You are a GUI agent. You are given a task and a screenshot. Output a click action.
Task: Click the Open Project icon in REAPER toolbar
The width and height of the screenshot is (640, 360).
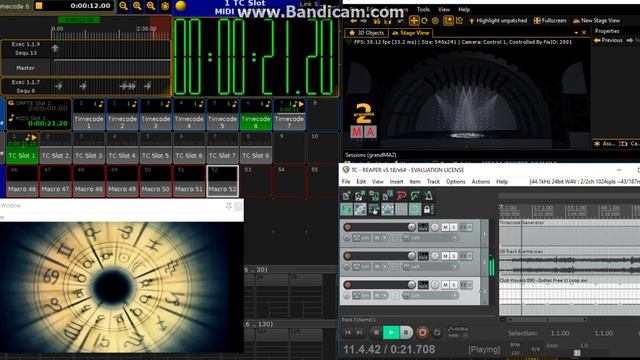coord(360,196)
